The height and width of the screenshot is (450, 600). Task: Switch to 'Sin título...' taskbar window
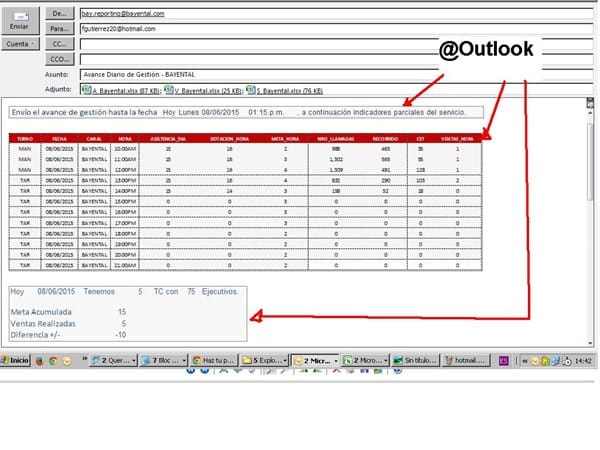416,360
